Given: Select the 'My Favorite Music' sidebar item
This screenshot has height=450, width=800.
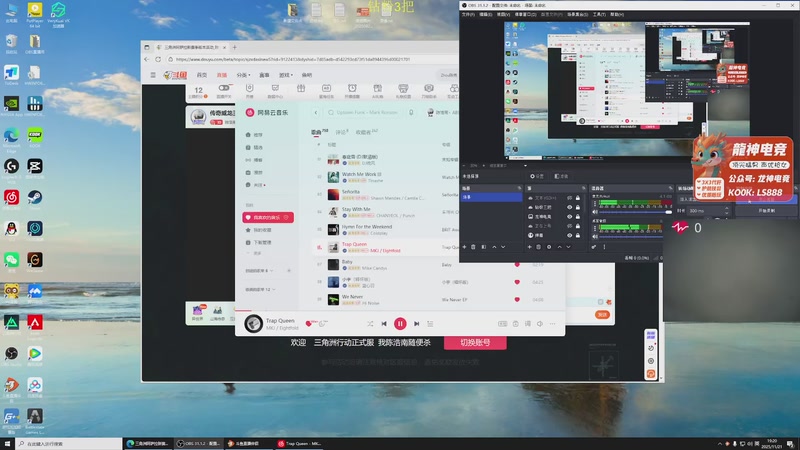Looking at the screenshot, I should click(x=268, y=217).
